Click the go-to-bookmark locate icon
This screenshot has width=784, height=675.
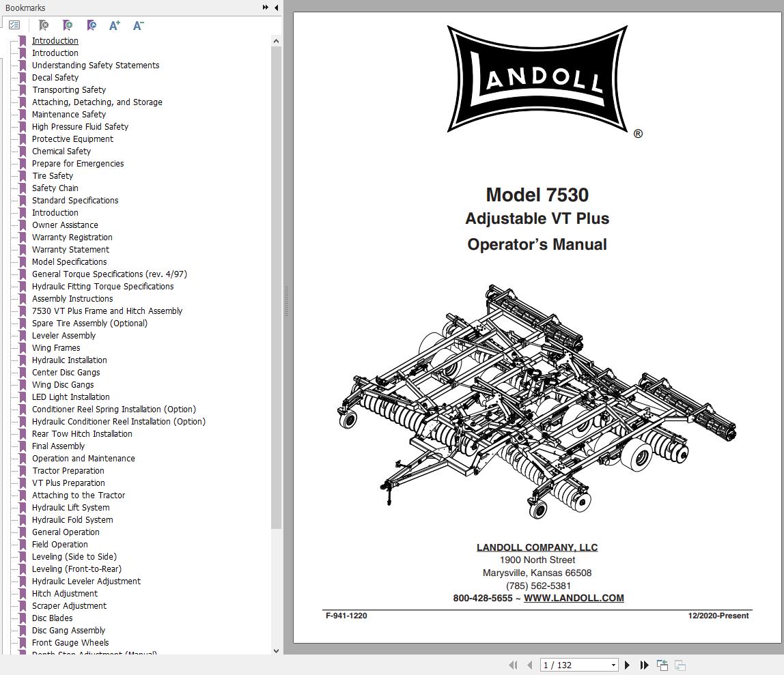(91, 25)
